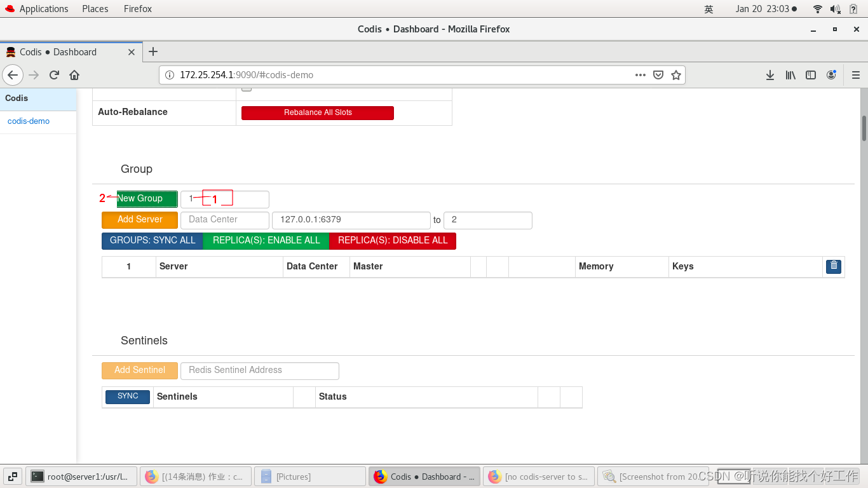Switch to no codis-server Firefox window in taskbar
The height and width of the screenshot is (488, 868).
click(x=538, y=477)
